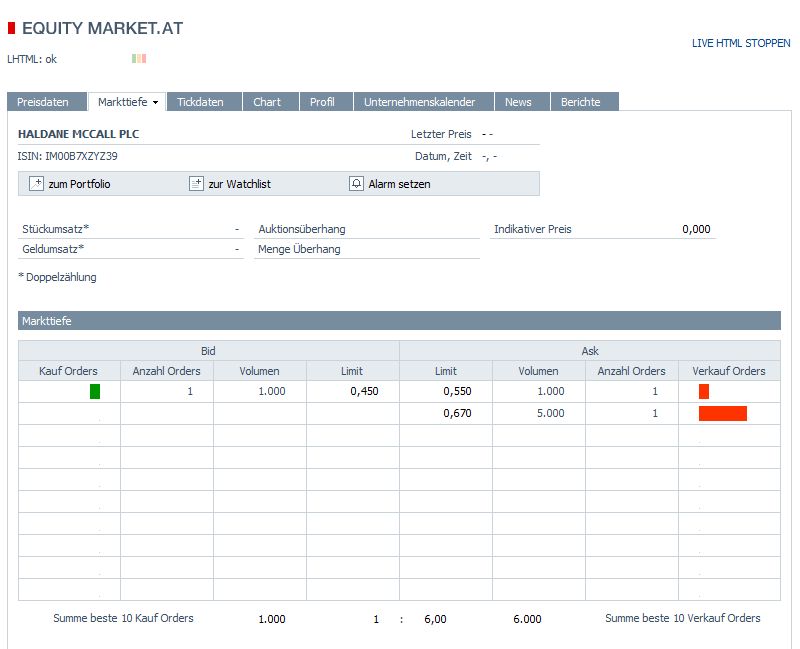
Task: Click the add to portfolio icon
Action: click(38, 183)
